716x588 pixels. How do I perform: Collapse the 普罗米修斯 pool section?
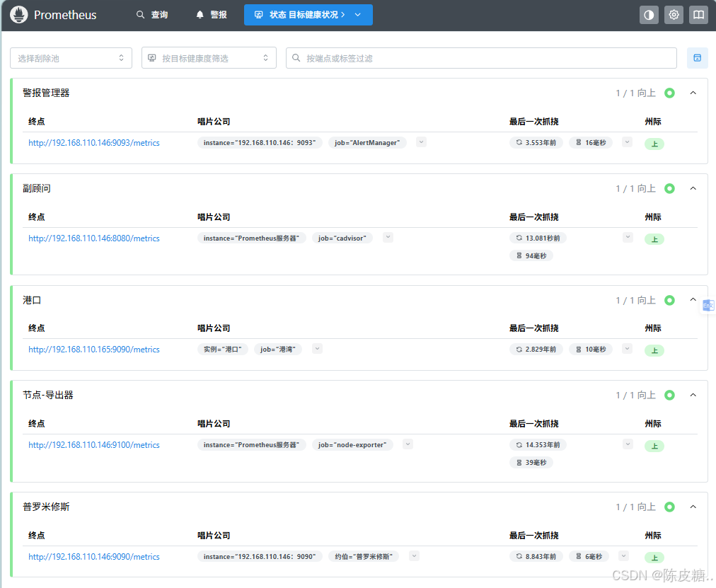pyautogui.click(x=693, y=507)
